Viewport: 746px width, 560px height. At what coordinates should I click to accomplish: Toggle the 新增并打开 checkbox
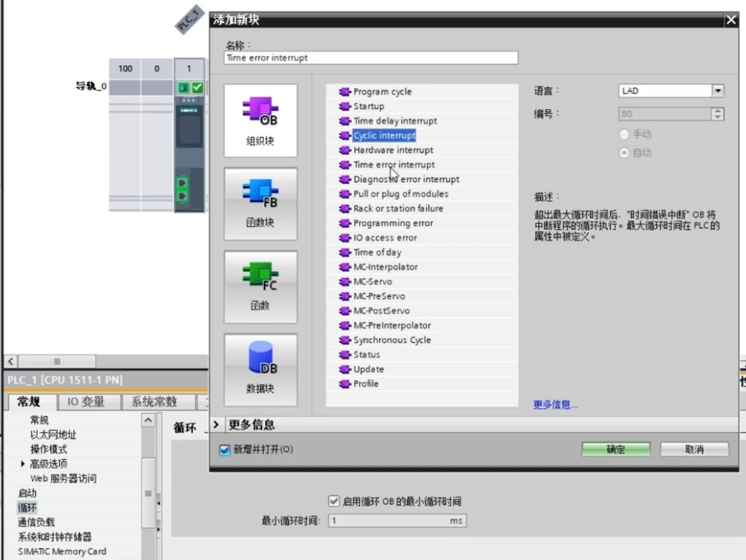(225, 450)
